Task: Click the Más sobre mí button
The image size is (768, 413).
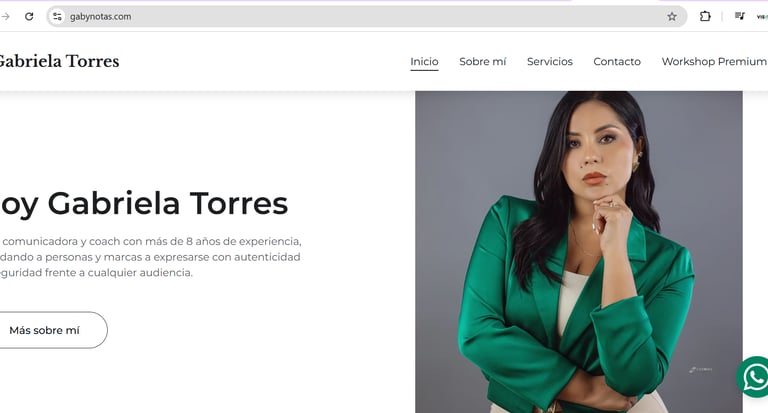Action: [x=51, y=330]
